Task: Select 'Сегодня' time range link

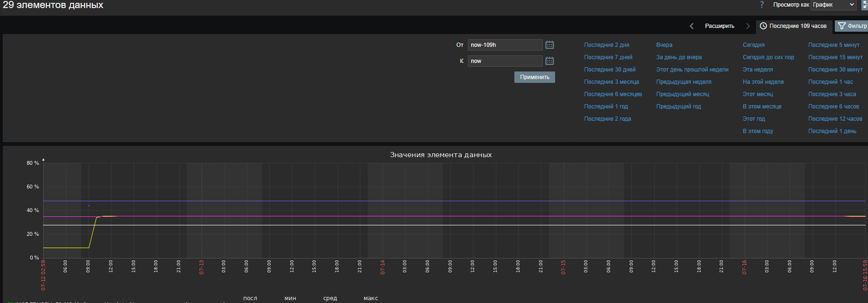Action: coord(753,45)
